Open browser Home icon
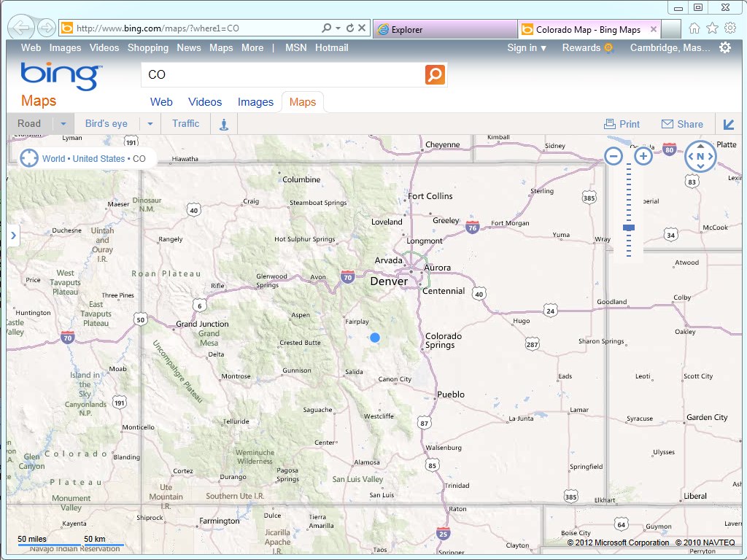This screenshot has height=560, width=747. [694, 28]
